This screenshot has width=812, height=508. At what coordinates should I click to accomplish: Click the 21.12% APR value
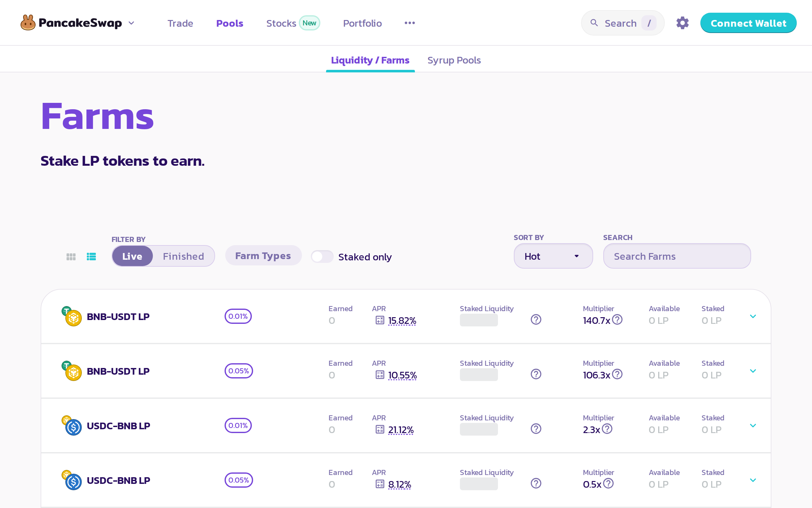[401, 430]
